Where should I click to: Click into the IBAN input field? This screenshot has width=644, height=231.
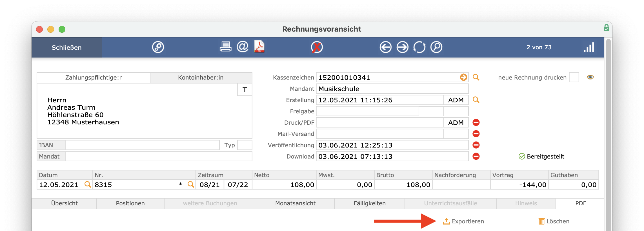[x=143, y=145]
